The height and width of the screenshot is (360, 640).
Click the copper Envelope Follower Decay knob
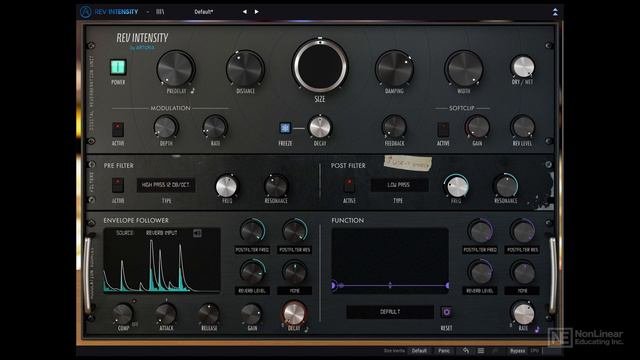point(294,313)
